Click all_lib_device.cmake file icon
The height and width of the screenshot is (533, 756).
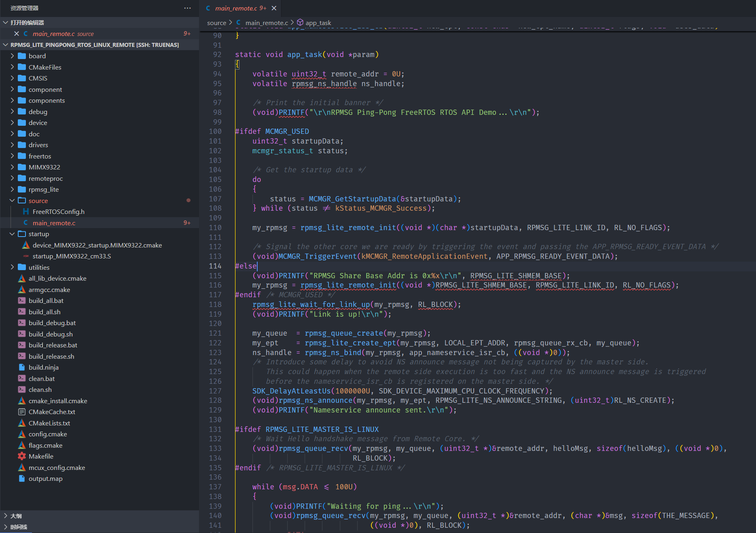point(22,278)
